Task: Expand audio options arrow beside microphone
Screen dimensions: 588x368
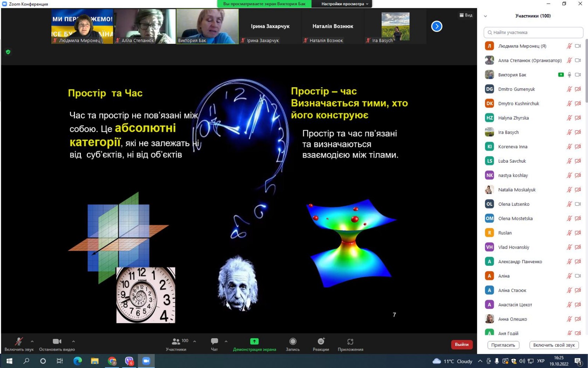Action: (32, 342)
